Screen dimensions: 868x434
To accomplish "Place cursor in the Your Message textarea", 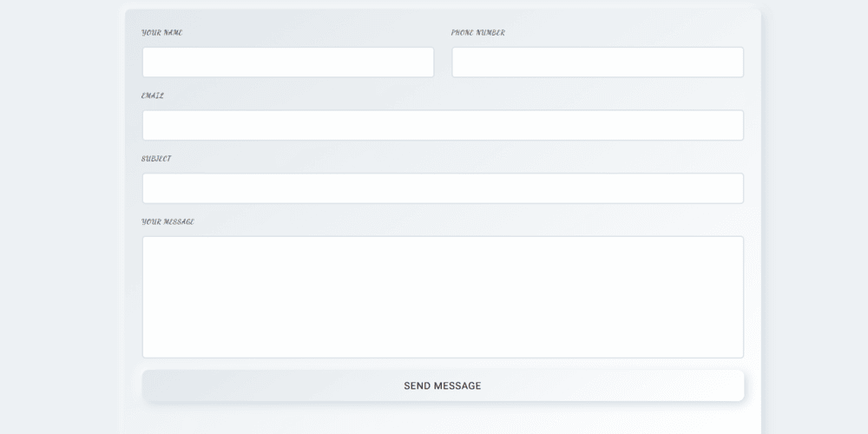I will pyautogui.click(x=443, y=297).
